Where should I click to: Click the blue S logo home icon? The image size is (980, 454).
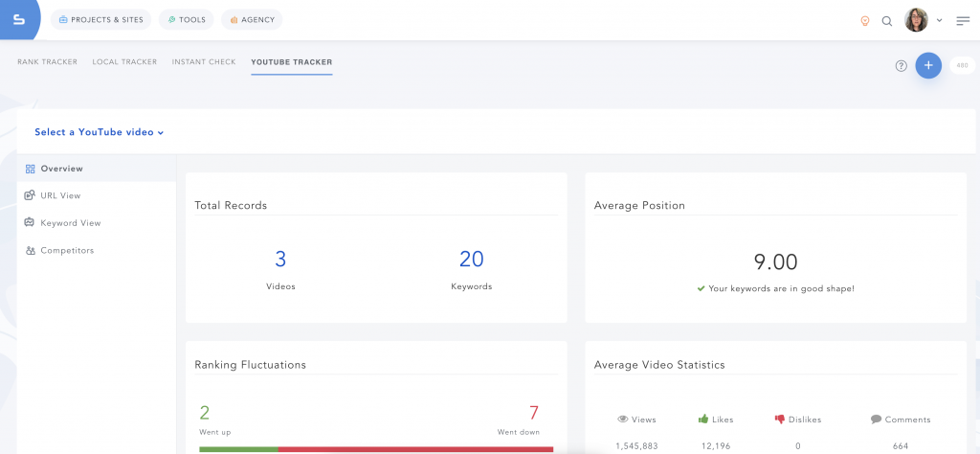[x=19, y=20]
